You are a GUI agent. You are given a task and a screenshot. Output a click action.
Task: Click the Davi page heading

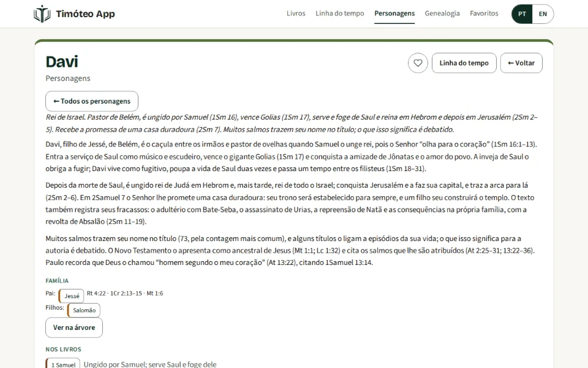point(62,62)
